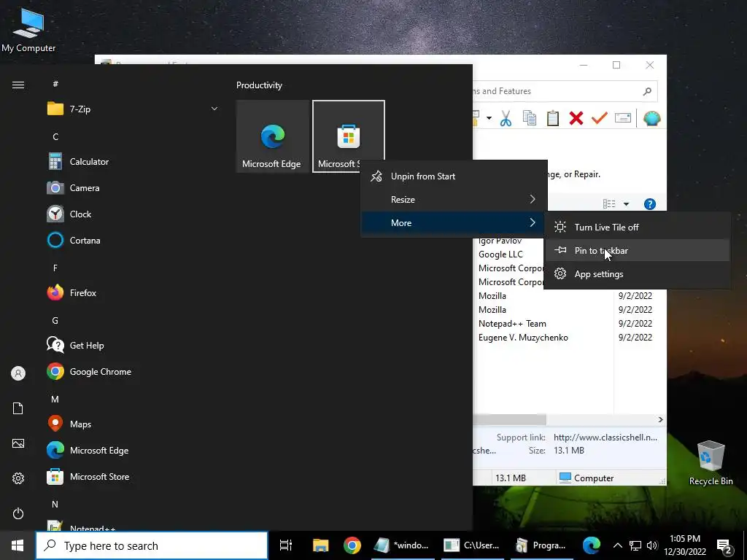This screenshot has height=560, width=747.
Task: Click the taskbar clock showing 1:05 PM
Action: (x=685, y=545)
